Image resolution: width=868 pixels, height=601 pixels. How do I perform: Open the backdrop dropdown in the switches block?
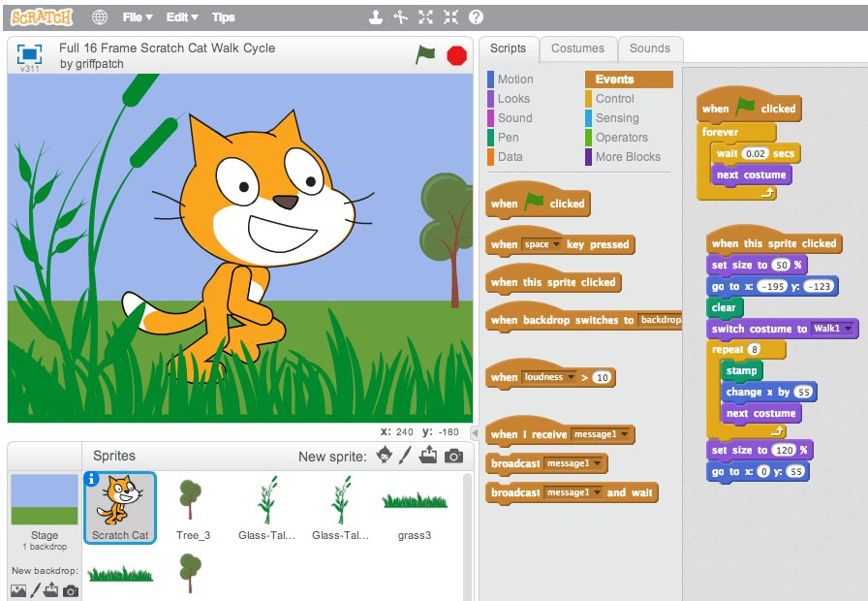coord(660,320)
